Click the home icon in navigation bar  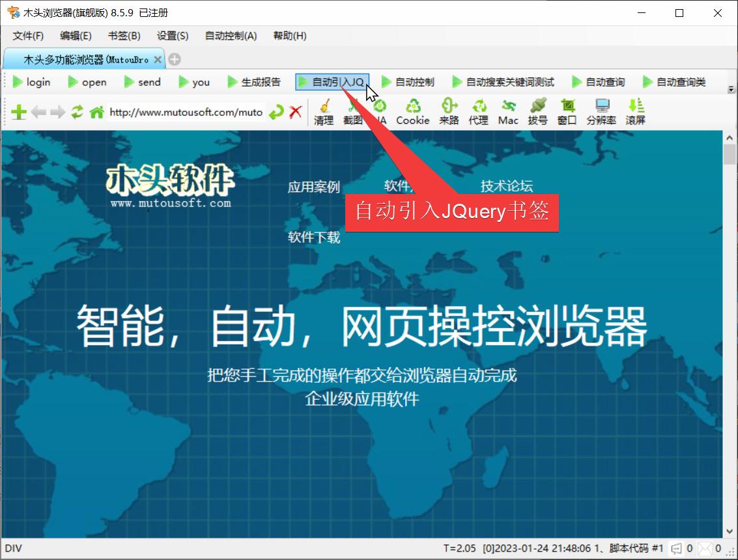click(x=97, y=112)
